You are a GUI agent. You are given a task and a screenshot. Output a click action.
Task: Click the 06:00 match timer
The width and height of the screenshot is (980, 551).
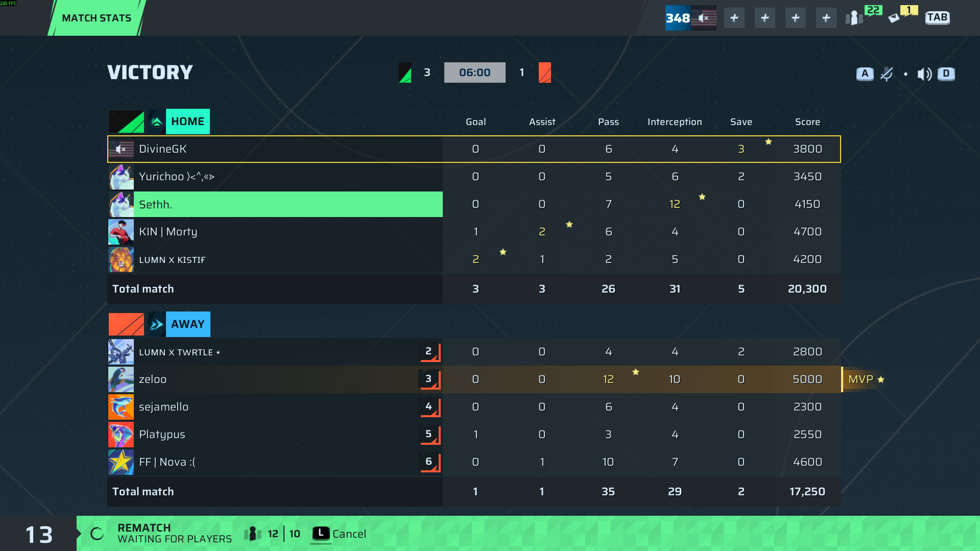pyautogui.click(x=474, y=73)
